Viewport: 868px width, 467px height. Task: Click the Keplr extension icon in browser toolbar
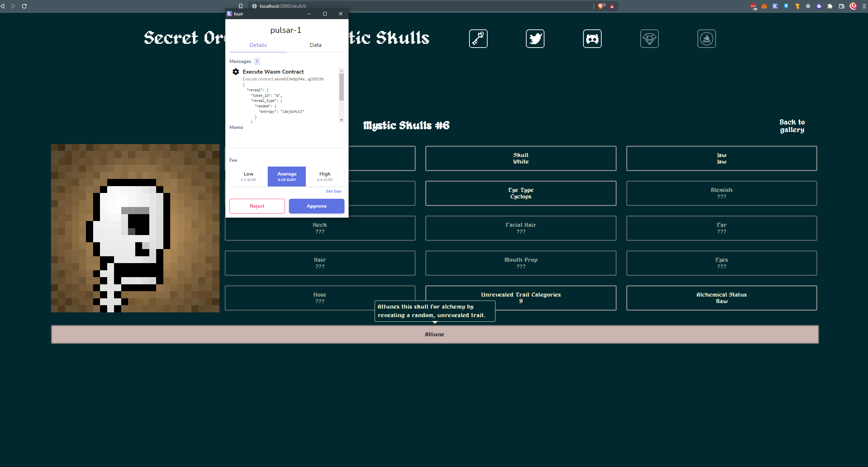775,6
